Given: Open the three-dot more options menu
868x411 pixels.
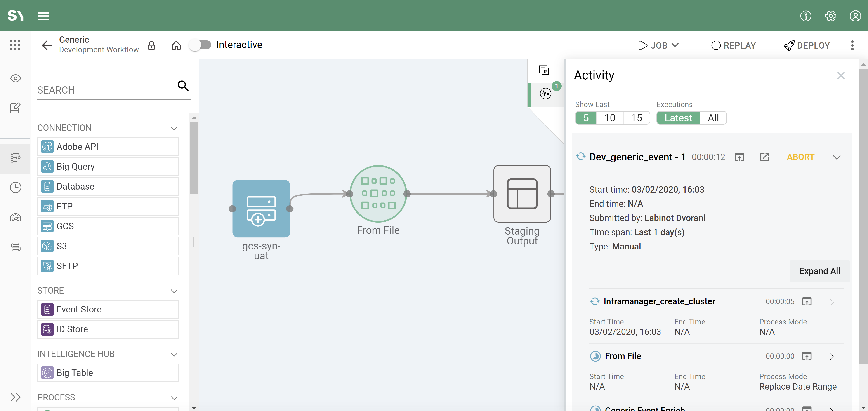Looking at the screenshot, I should [852, 45].
